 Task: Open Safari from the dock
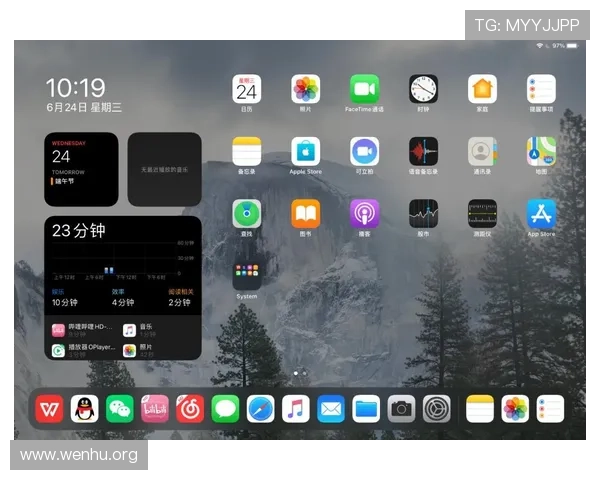(260, 408)
